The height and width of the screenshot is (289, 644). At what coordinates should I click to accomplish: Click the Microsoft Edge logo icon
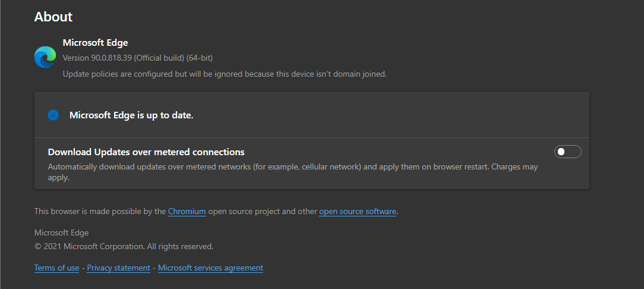[45, 57]
